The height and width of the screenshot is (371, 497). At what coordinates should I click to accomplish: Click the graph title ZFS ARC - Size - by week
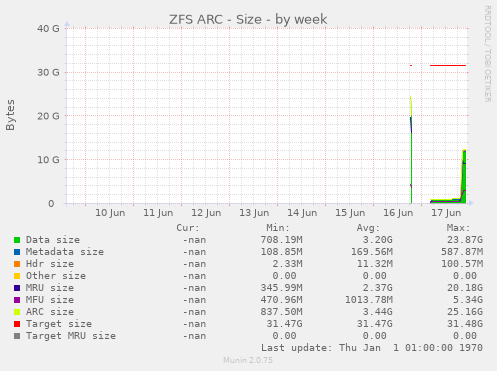point(248,19)
